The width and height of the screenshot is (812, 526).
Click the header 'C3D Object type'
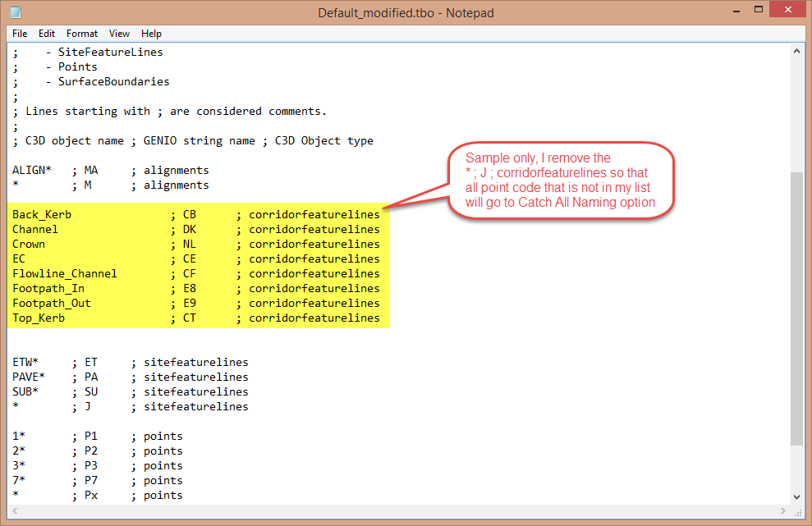(x=324, y=141)
